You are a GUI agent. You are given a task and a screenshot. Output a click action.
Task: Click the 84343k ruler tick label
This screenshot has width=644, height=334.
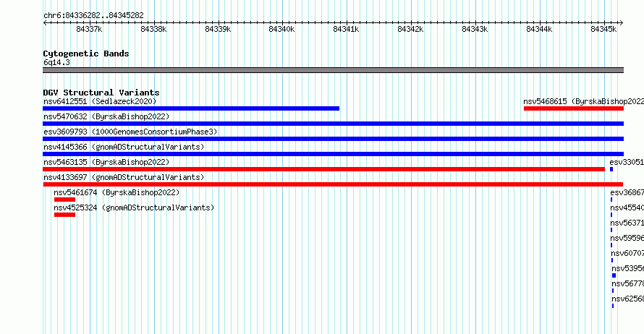[475, 29]
